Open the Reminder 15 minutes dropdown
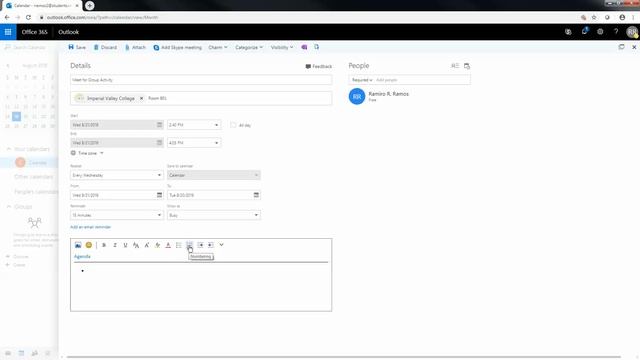Screen dimensions: 640x360 [x=117, y=215]
